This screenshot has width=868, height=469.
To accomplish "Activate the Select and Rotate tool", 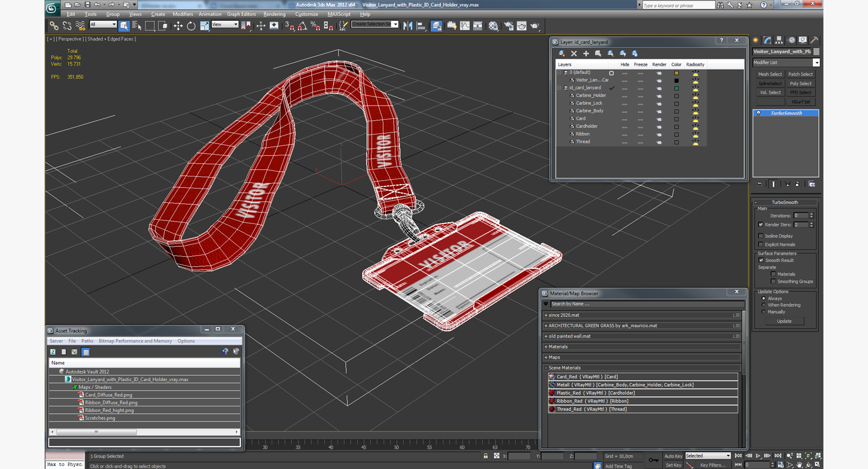I will (x=191, y=26).
